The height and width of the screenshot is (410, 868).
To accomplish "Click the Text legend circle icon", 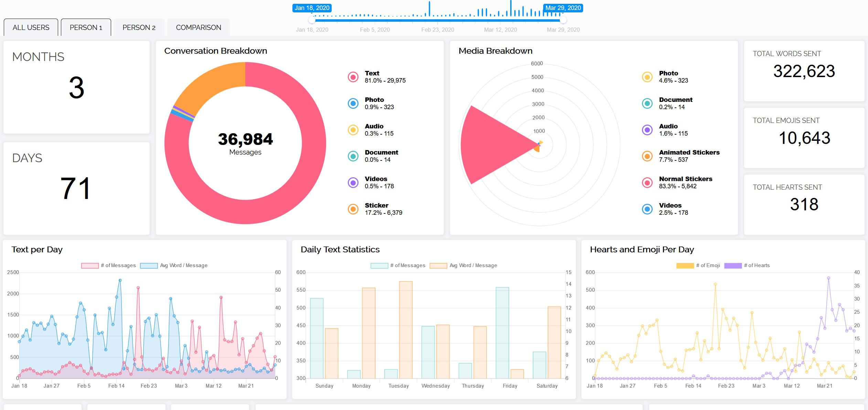I will tap(353, 77).
